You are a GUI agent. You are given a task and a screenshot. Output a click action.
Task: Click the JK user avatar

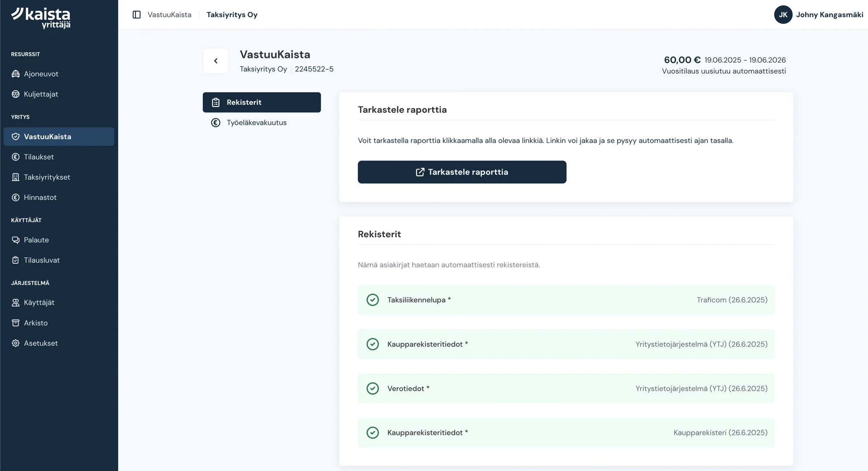(783, 15)
